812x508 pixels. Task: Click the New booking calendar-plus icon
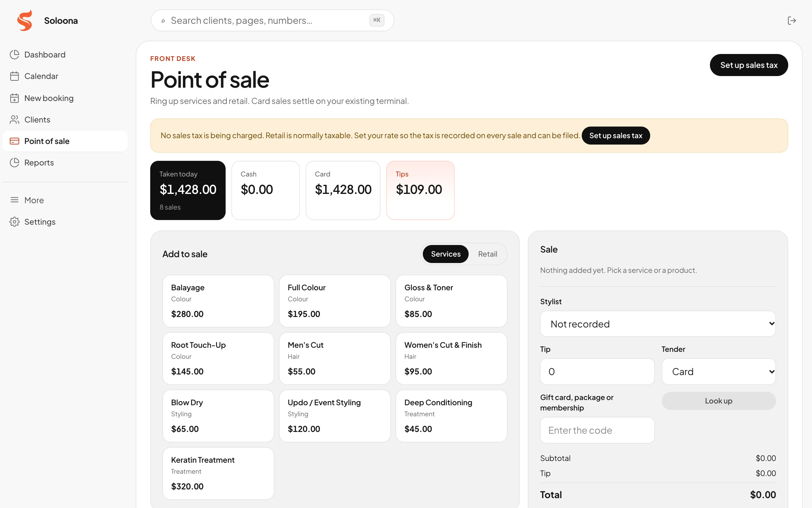pos(14,98)
